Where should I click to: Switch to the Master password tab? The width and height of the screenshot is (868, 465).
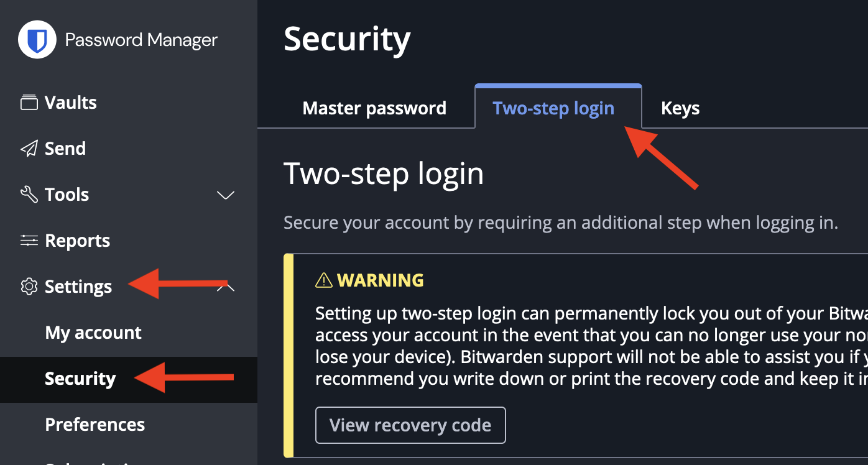click(374, 108)
